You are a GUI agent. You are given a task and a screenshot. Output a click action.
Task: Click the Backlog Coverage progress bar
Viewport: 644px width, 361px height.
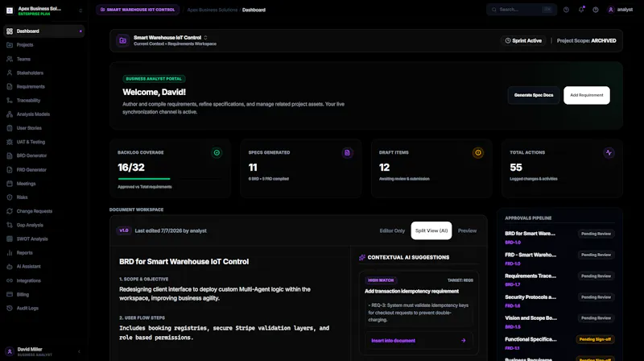[x=170, y=179]
